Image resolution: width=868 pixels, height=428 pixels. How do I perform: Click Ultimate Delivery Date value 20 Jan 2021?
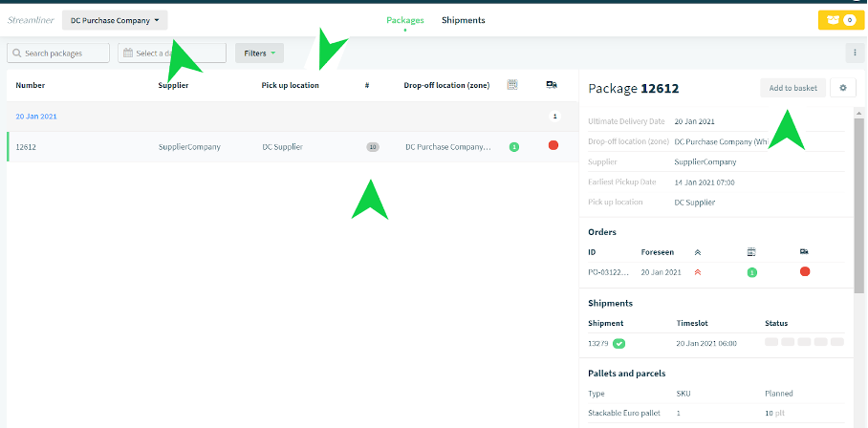pyautogui.click(x=694, y=121)
